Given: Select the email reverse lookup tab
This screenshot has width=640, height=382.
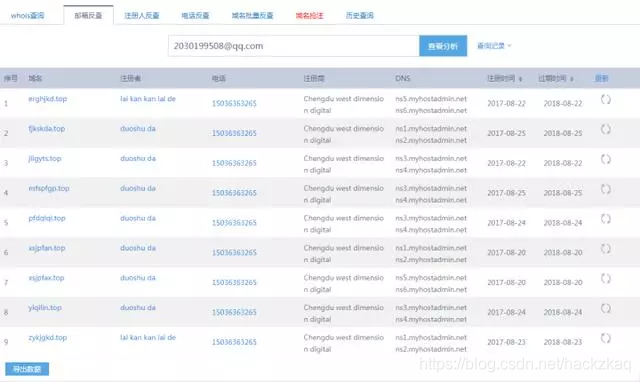Looking at the screenshot, I should coord(88,16).
